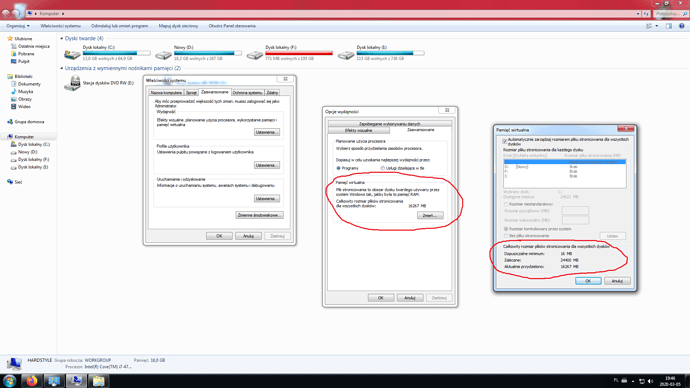This screenshot has width=690, height=388.
Task: Open Dokumenty library in sidebar
Action: [29, 84]
